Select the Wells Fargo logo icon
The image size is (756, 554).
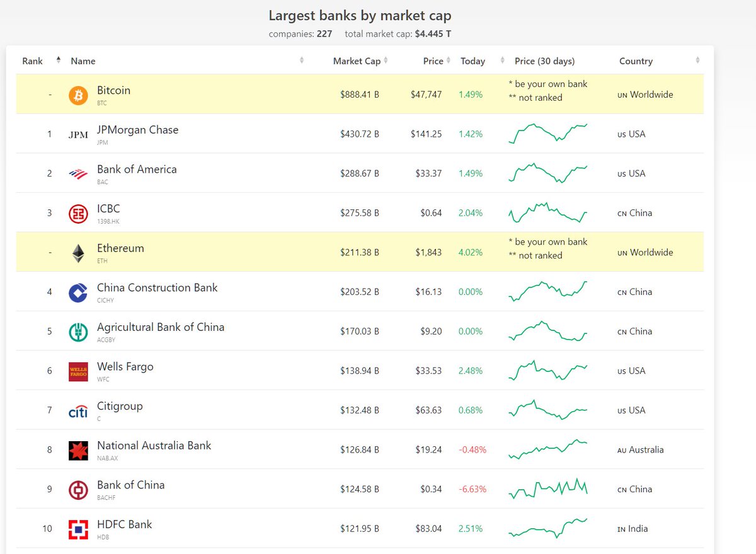[78, 371]
